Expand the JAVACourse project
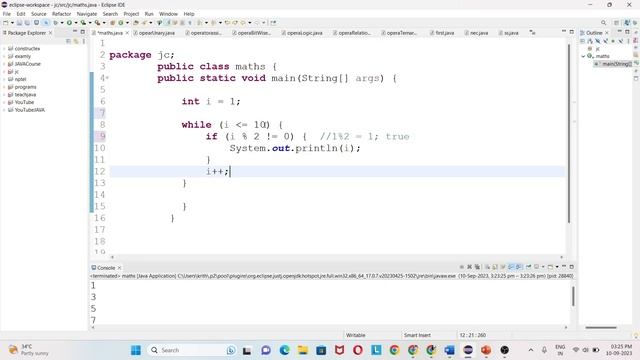 pos(4,64)
